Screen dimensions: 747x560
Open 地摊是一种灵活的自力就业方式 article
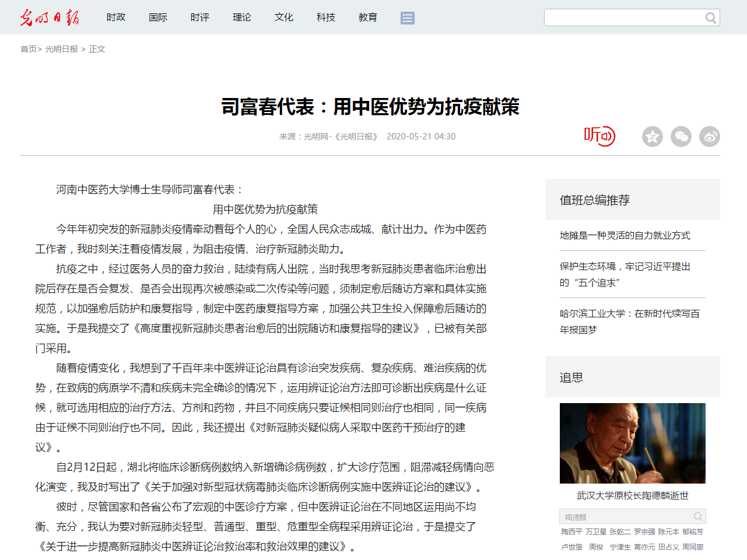point(625,235)
